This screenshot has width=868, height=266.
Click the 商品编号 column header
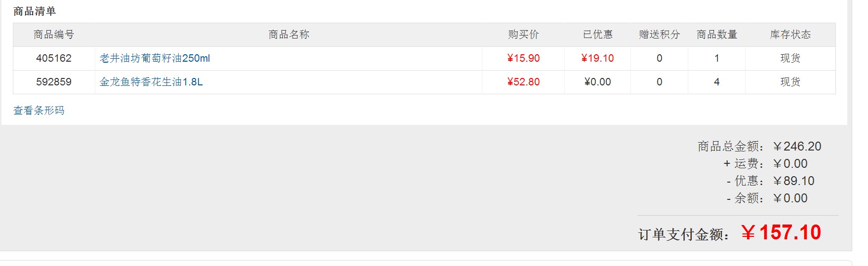[x=54, y=35]
